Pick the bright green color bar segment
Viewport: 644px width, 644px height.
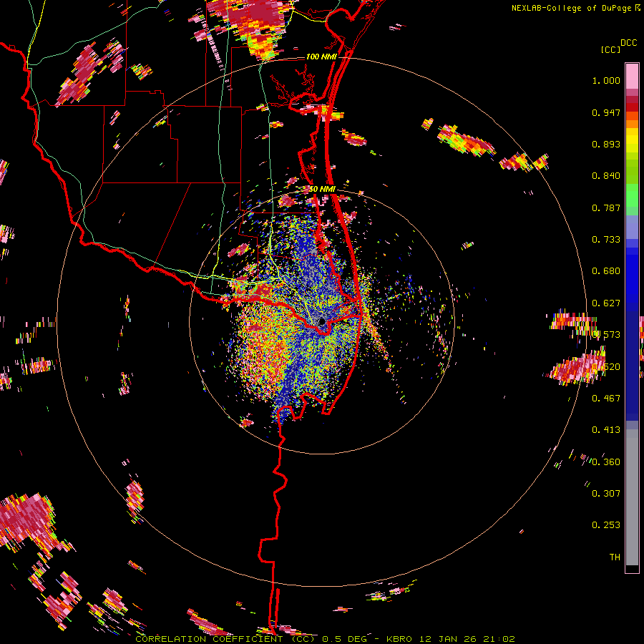632,195
